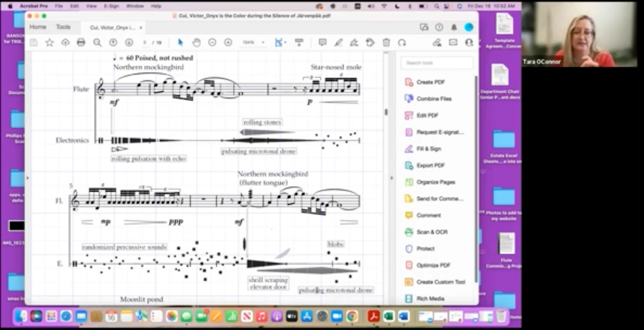The width and height of the screenshot is (644, 330).
Task: Click the Search tools field
Action: pos(437,63)
